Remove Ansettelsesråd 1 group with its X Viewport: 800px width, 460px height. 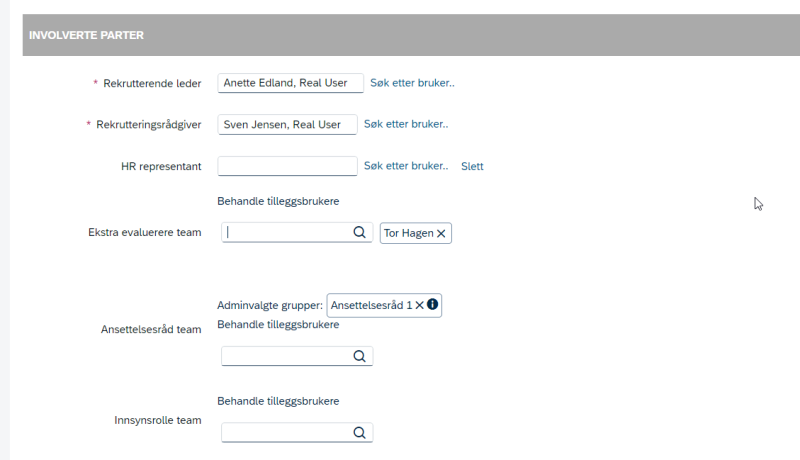click(x=419, y=305)
